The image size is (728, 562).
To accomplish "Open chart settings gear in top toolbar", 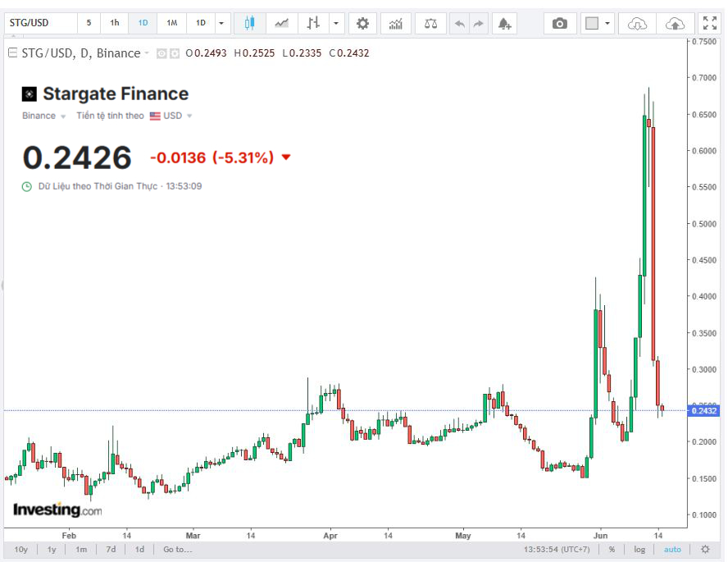I will pos(362,23).
